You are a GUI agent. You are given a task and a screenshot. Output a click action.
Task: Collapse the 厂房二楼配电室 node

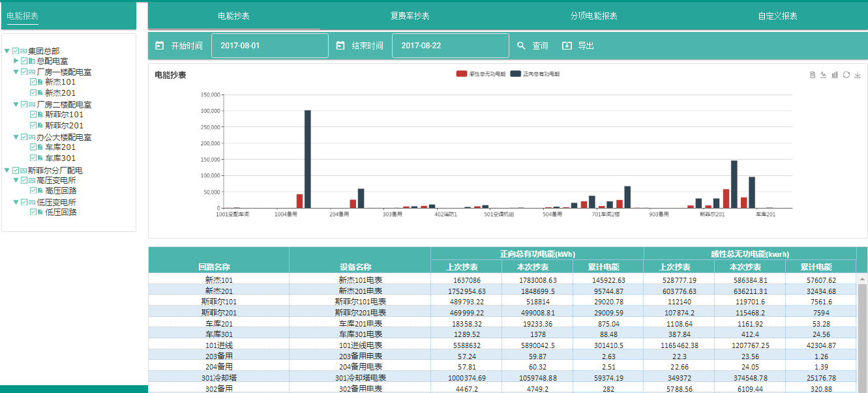(x=16, y=104)
